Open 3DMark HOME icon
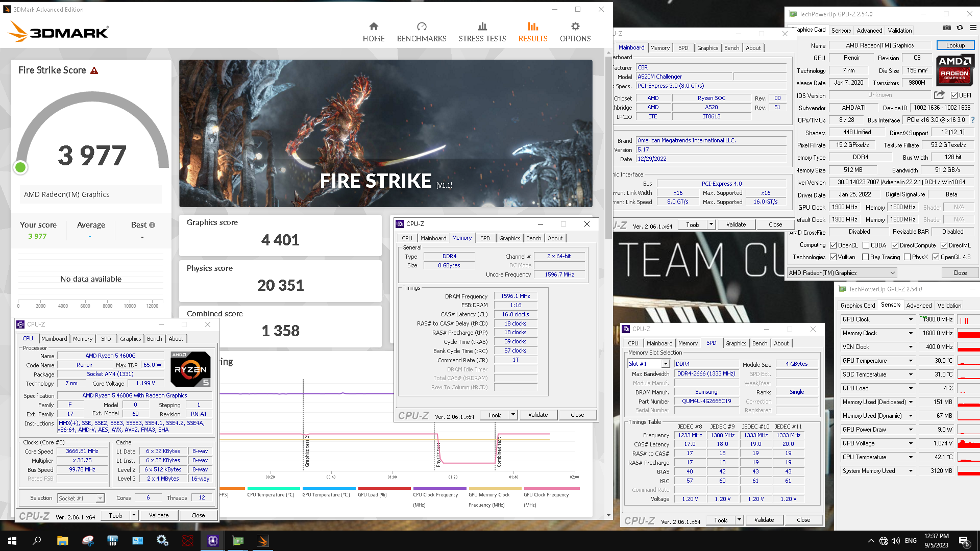This screenshot has width=980, height=551. (x=374, y=27)
